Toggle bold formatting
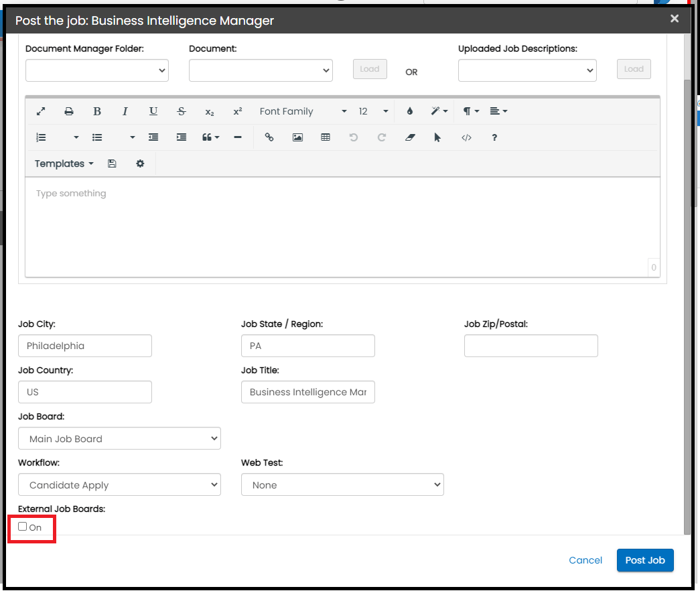 (97, 111)
